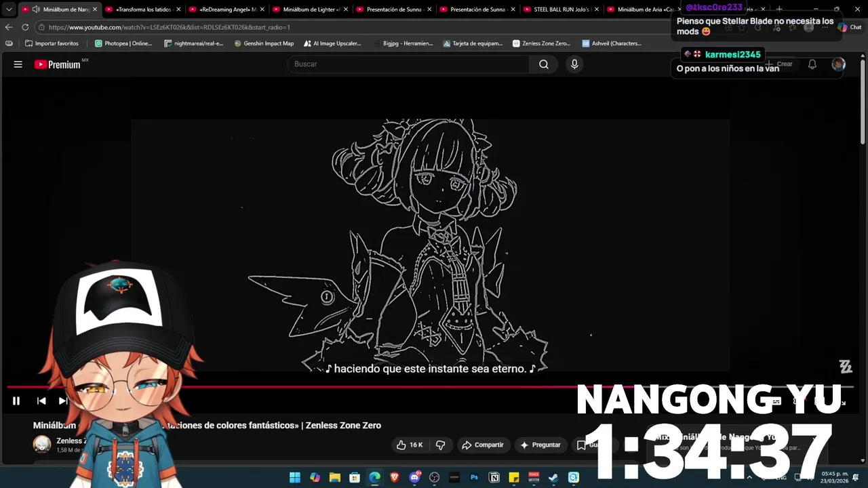Open Importar favoritos bookmark
This screenshot has width=868, height=488.
(52, 43)
